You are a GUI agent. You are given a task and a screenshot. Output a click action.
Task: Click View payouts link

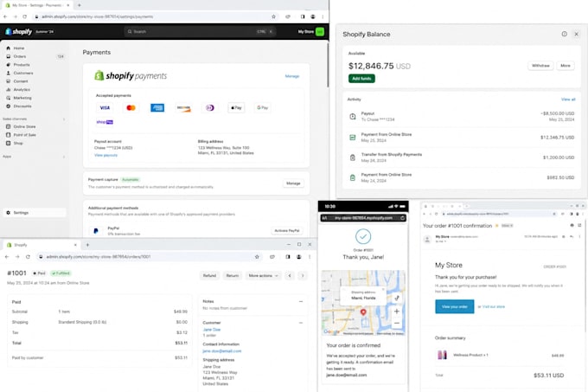click(105, 155)
